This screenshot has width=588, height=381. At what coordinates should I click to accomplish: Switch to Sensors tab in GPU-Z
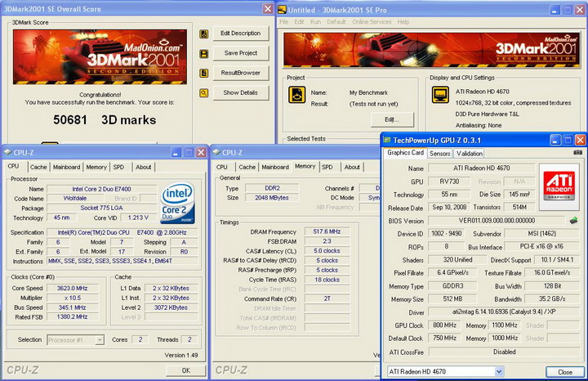click(x=440, y=153)
